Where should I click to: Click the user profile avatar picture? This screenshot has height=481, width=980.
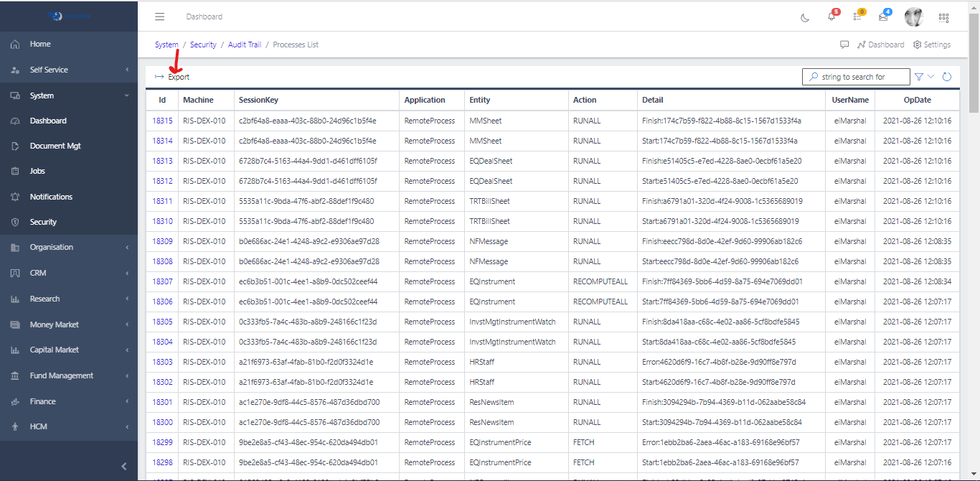pyautogui.click(x=913, y=17)
